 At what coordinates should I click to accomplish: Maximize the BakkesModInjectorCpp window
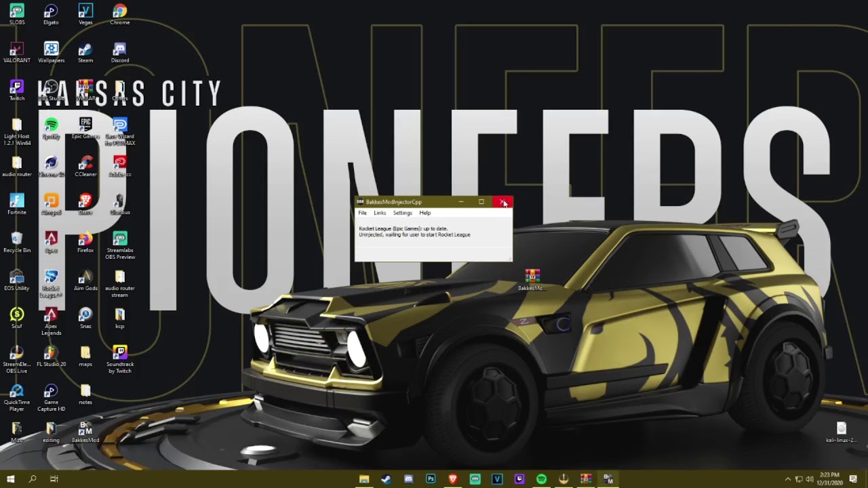pos(481,202)
